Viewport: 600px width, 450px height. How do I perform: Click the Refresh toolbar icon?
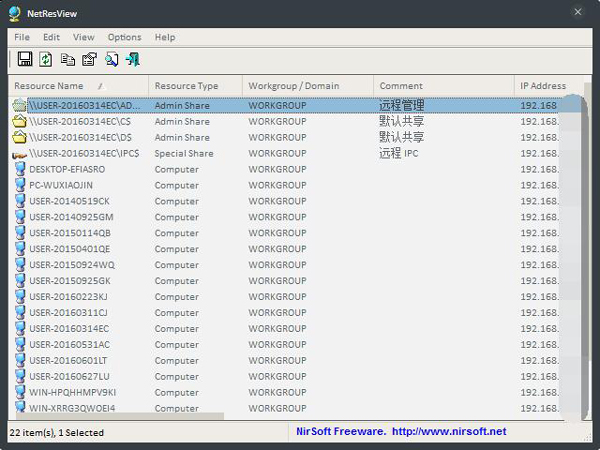[46, 59]
